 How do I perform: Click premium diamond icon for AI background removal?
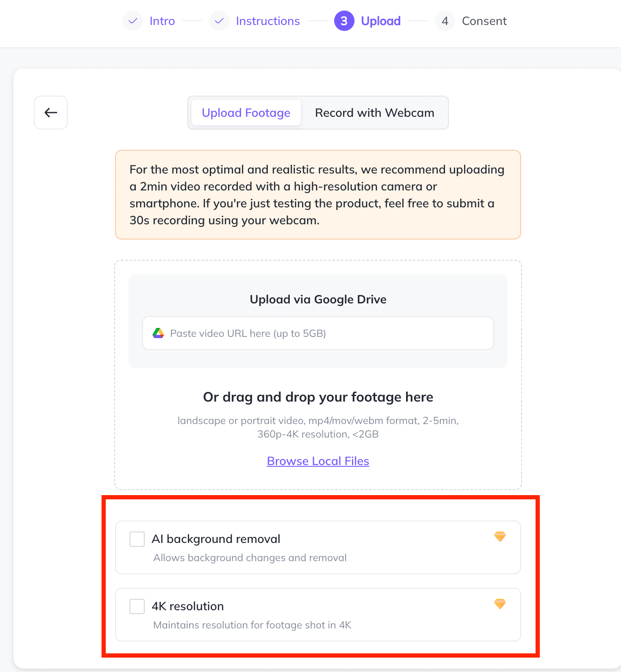click(x=500, y=537)
